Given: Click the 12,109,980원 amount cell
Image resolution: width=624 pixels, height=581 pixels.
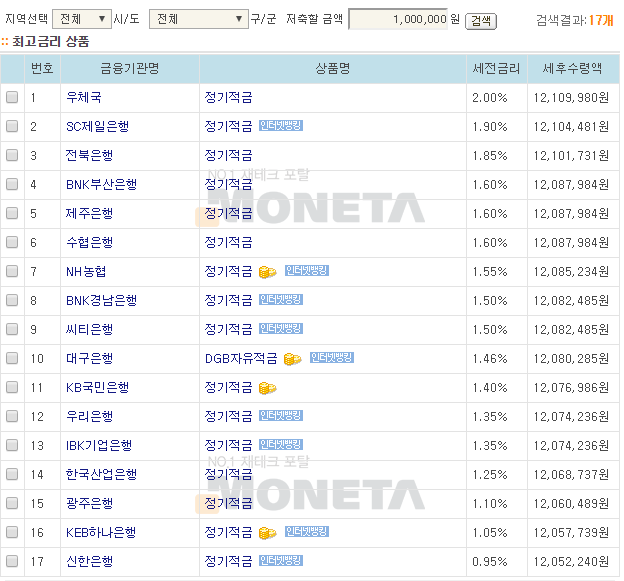Looking at the screenshot, I should [571, 98].
